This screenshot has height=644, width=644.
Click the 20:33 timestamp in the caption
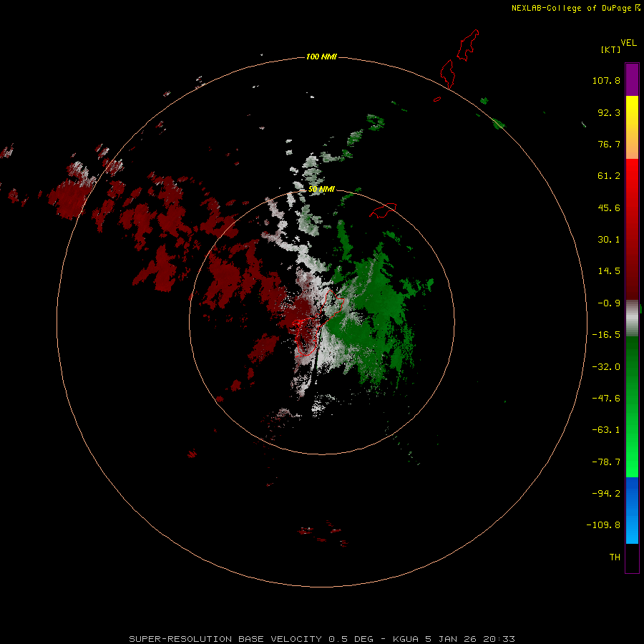pyautogui.click(x=499, y=639)
